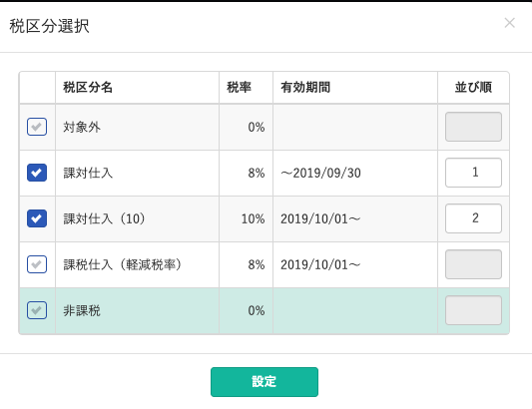The image size is (532, 409).
Task: Select the 税区分名 column header
Action: coord(88,88)
